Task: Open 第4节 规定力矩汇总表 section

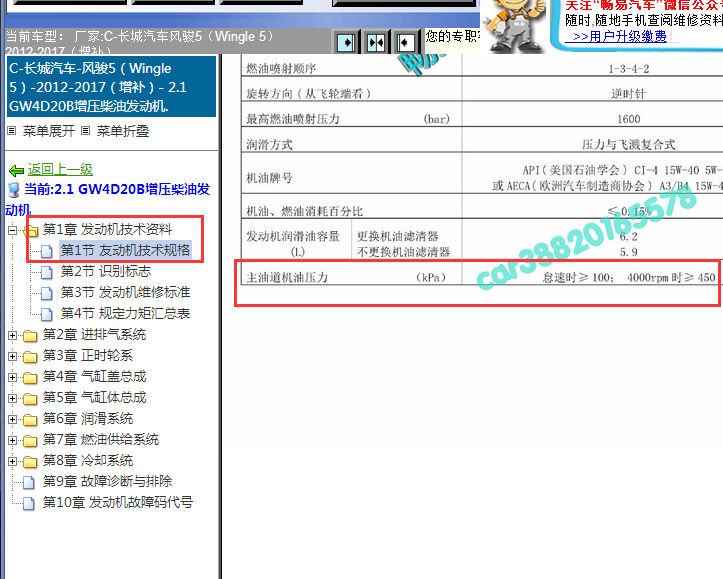Action: coord(125,313)
